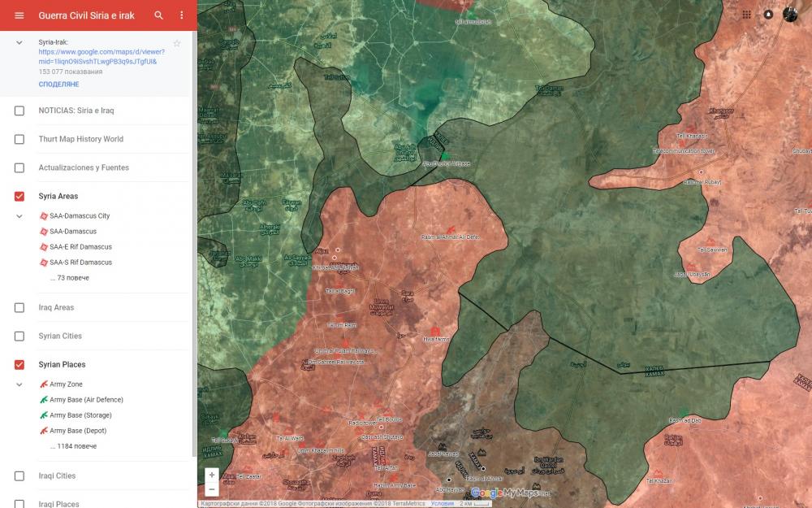
Task: Open the three-dot more options menu
Action: 182,15
